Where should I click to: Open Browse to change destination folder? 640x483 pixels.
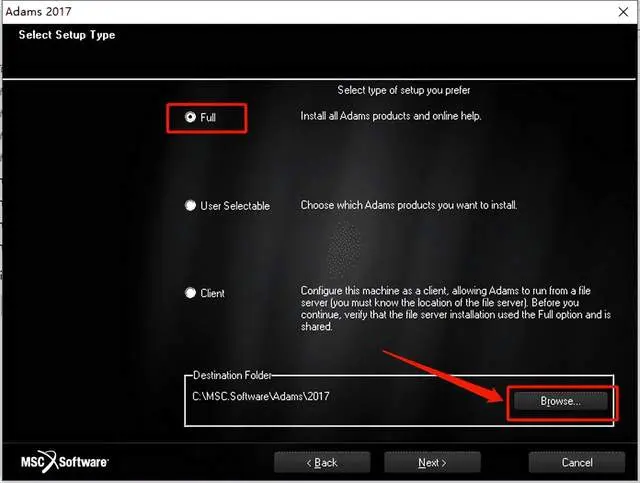point(560,401)
